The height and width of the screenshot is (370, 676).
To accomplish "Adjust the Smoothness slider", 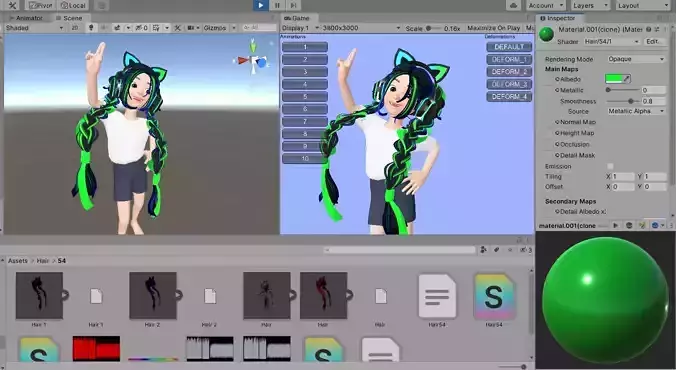I will pyautogui.click(x=623, y=101).
